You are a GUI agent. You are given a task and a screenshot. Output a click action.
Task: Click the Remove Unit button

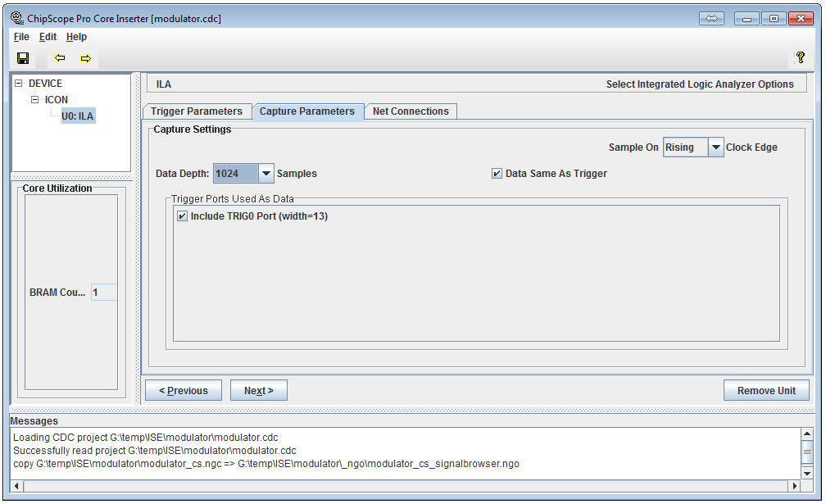coord(766,390)
